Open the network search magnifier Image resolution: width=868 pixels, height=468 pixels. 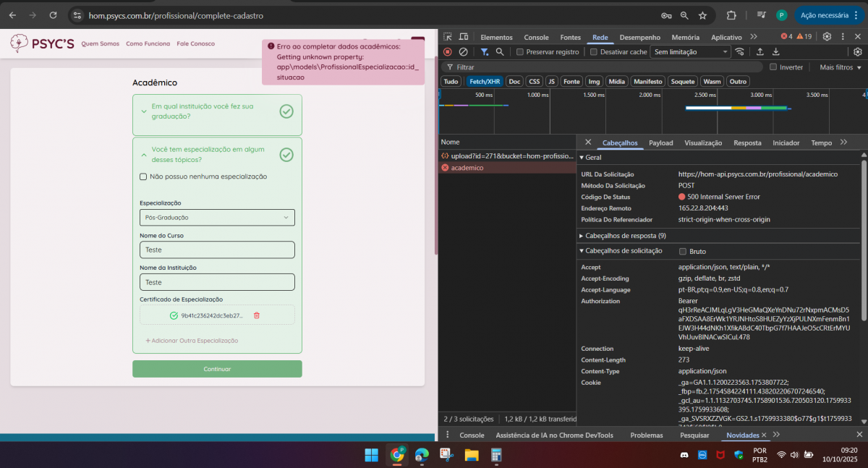pyautogui.click(x=500, y=52)
